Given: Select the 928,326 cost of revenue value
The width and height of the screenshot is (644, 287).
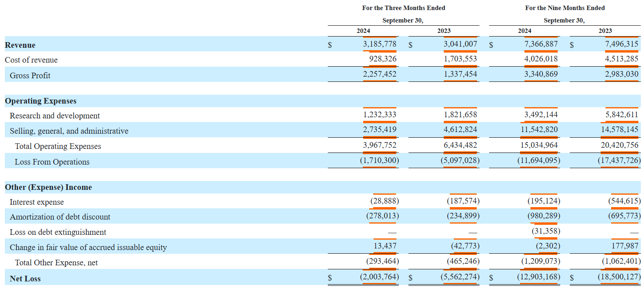Looking at the screenshot, I should (382, 59).
